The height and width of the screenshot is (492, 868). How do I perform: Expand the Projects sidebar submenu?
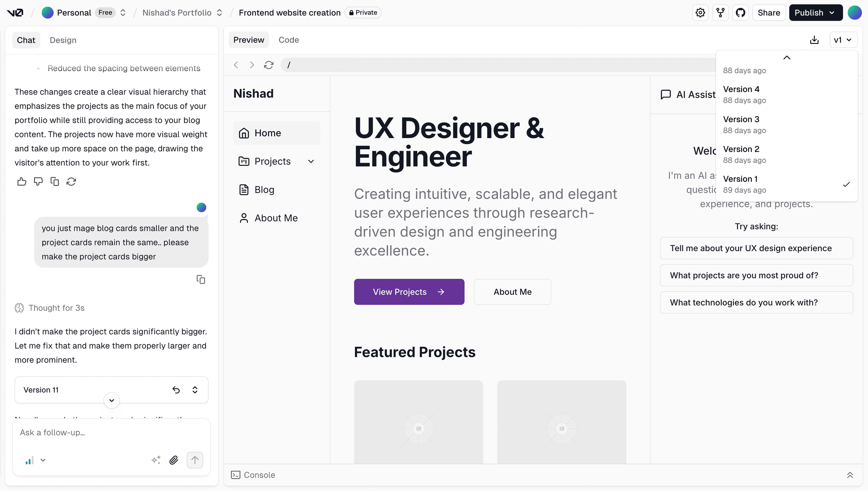(311, 161)
